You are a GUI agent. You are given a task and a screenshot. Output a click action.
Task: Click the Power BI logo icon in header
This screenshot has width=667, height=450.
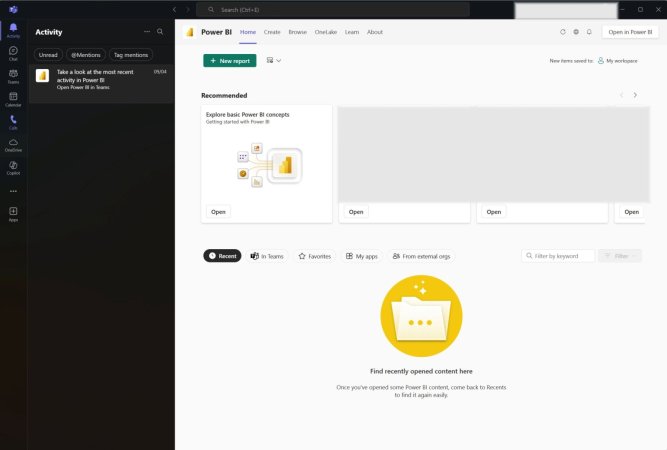tap(190, 32)
